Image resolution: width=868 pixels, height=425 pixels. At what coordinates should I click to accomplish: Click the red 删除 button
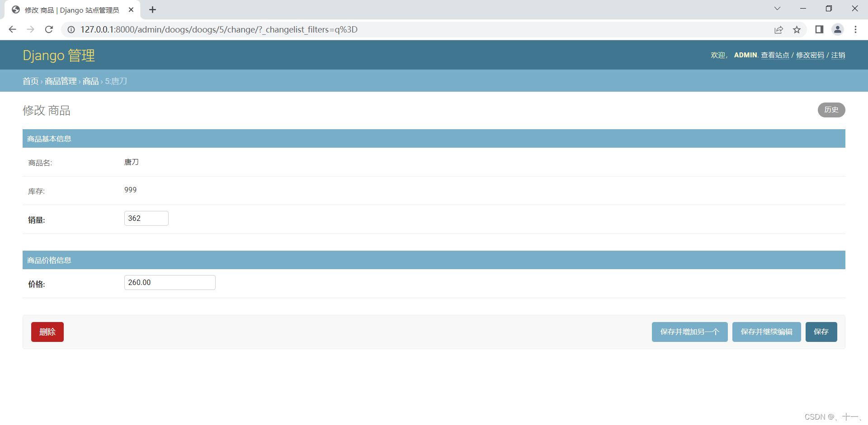tap(47, 332)
